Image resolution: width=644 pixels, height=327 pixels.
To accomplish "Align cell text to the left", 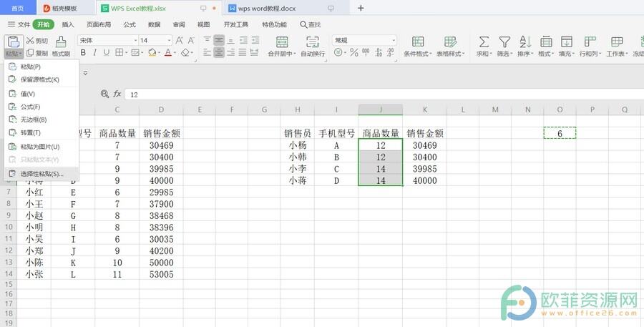I will tap(207, 52).
